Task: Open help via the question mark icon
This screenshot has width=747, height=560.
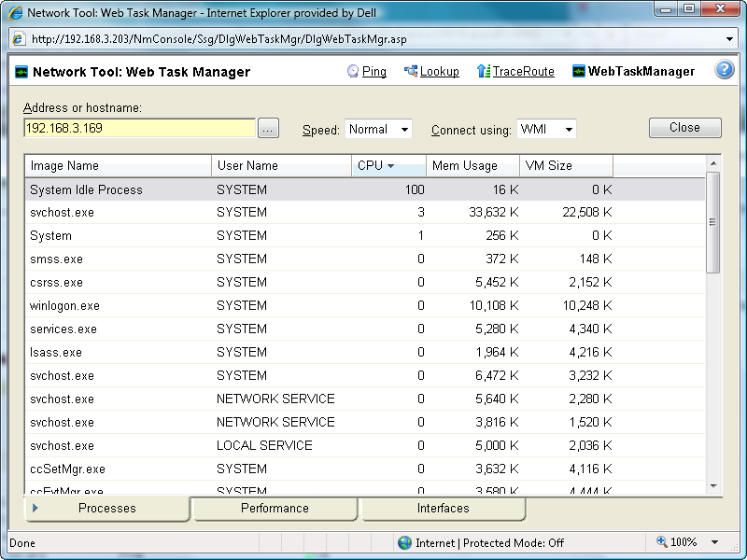Action: tap(725, 69)
